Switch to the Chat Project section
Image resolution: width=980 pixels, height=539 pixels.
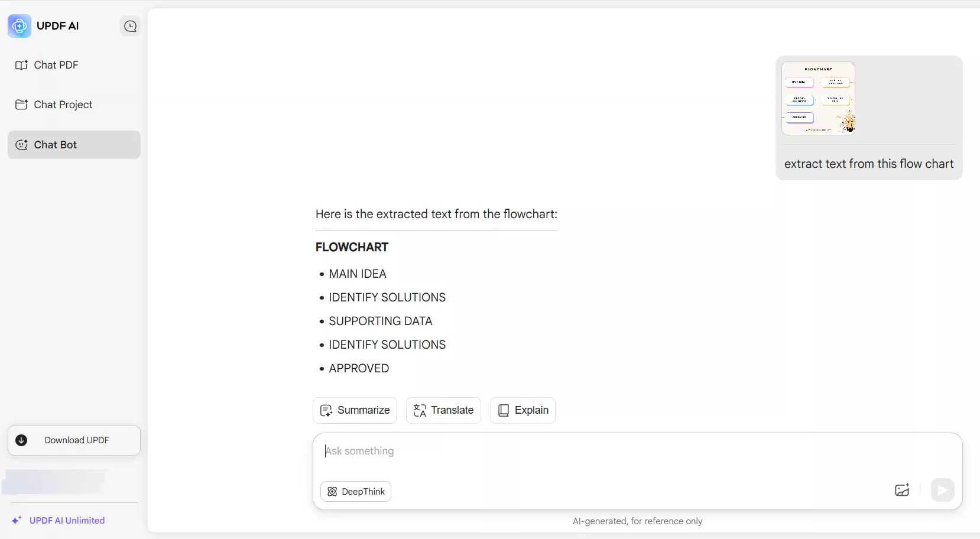(x=63, y=105)
